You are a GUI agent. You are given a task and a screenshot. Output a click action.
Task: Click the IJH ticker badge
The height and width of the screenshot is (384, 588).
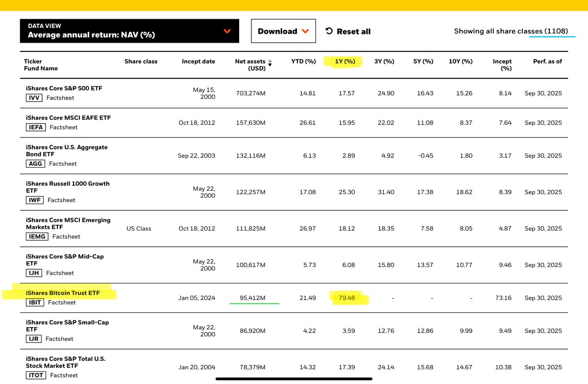coord(34,272)
